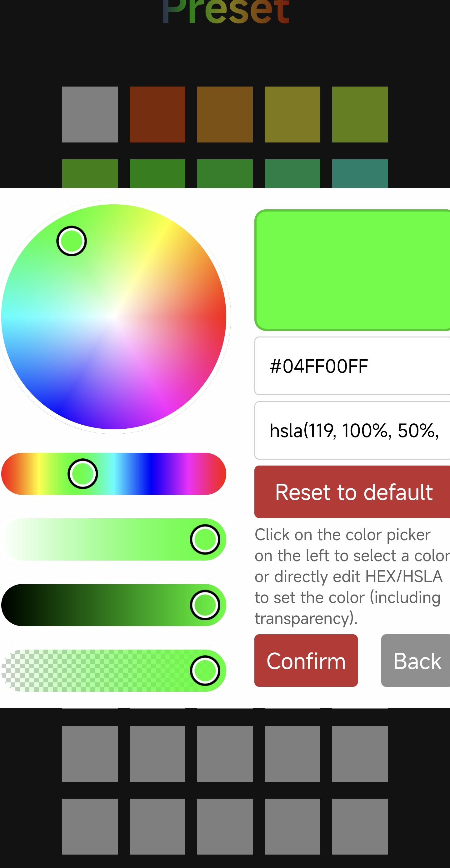
Task: Select the olive yellow preset swatch
Action: (x=292, y=115)
